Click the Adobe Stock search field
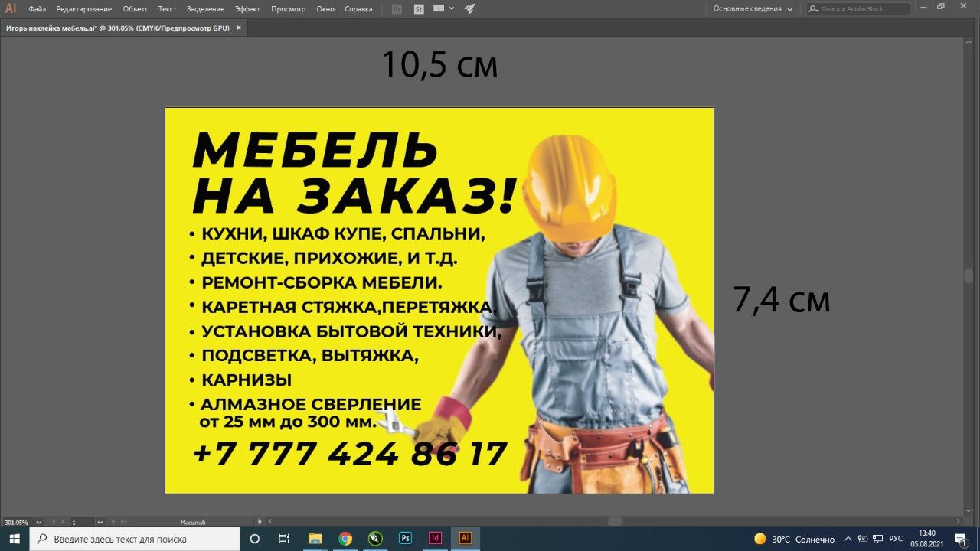Screen dimensions: 980x551 pyautogui.click(x=858, y=9)
